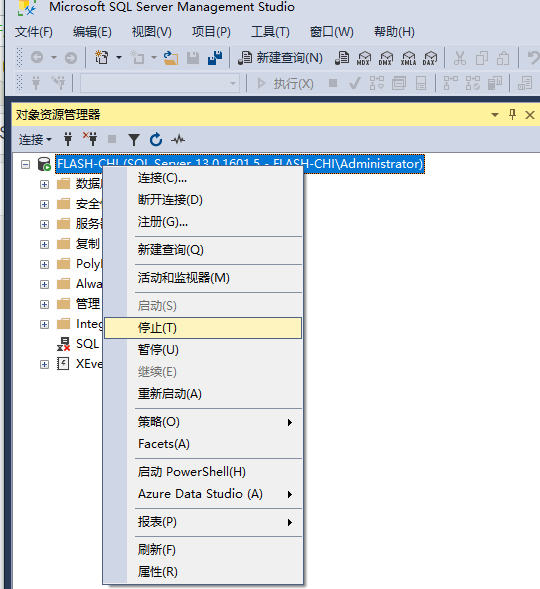Expand the 管理 management folder
Image resolution: width=540 pixels, height=589 pixels.
click(x=44, y=304)
